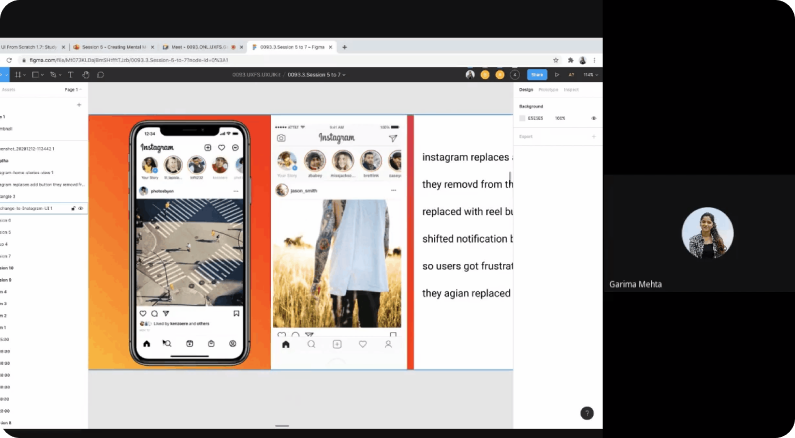Switch to the Design tab

526,90
